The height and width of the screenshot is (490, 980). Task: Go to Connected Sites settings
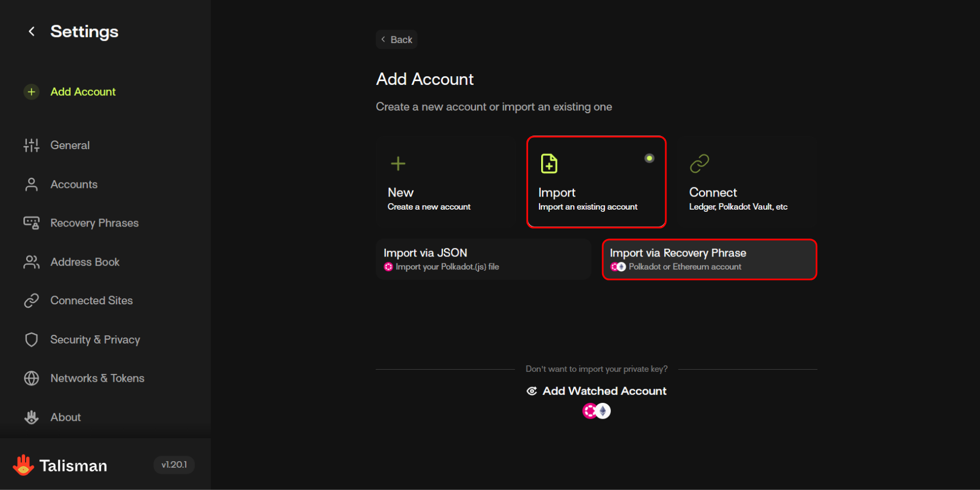pos(91,301)
